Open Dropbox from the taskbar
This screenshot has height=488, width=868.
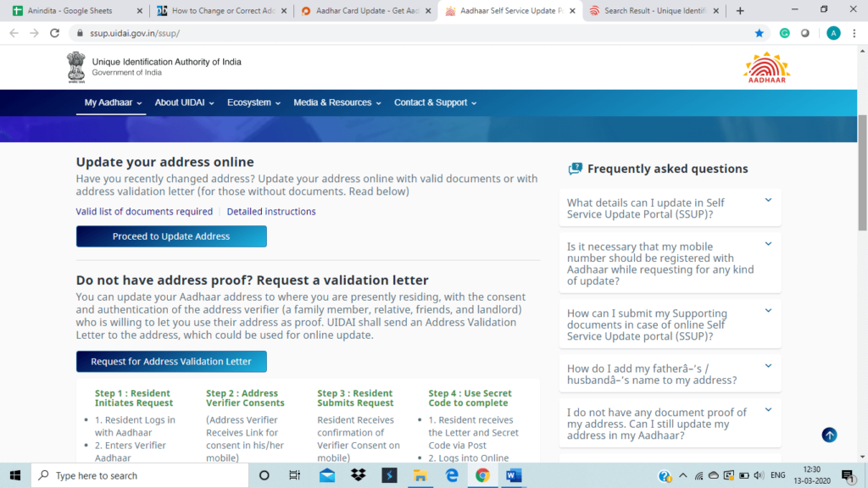pyautogui.click(x=358, y=475)
